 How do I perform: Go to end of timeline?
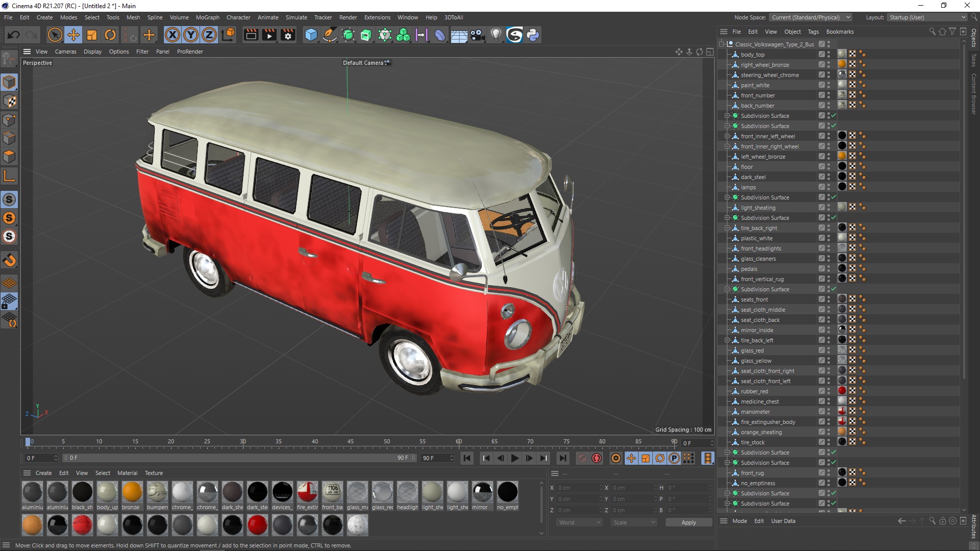pos(562,458)
